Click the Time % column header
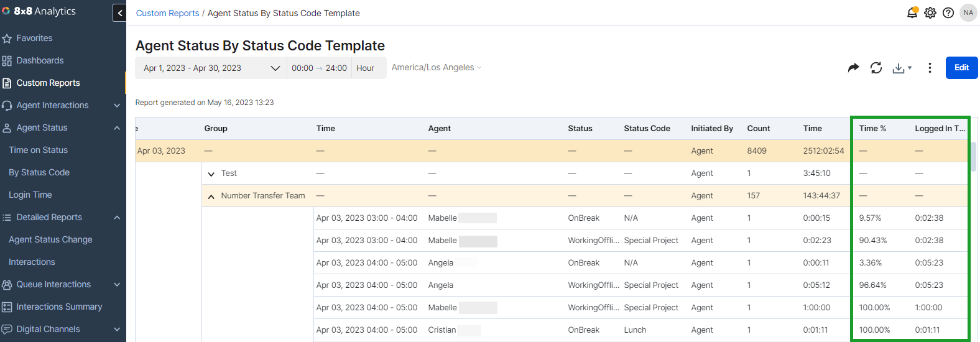980x342 pixels. 872,129
